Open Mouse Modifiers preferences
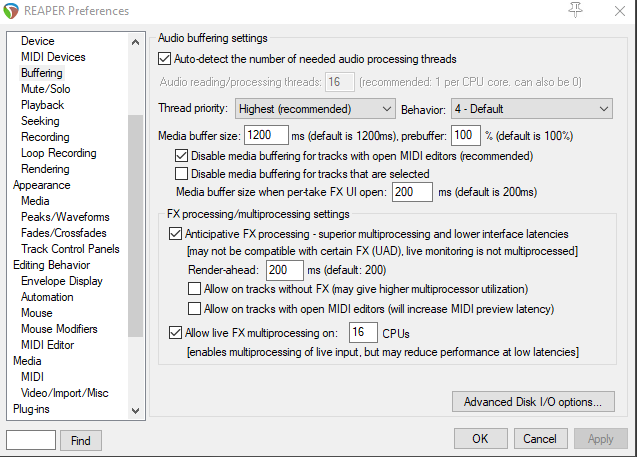This screenshot has width=637, height=457. [59, 329]
